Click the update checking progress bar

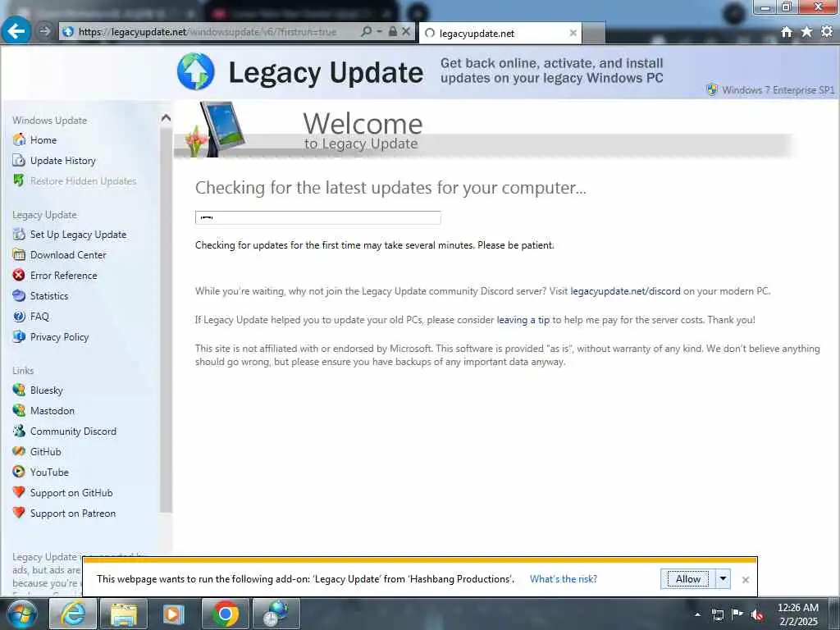tap(318, 217)
